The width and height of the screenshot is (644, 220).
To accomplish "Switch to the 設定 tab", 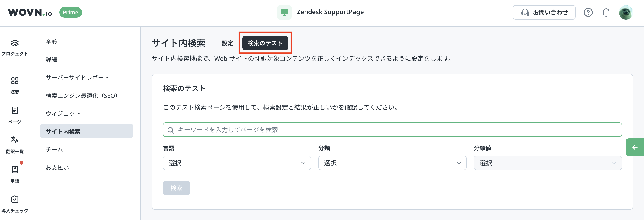I will (x=227, y=43).
